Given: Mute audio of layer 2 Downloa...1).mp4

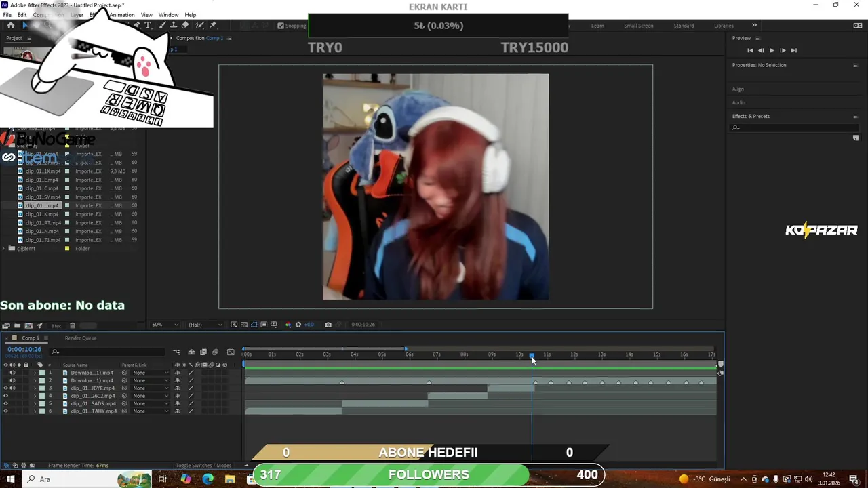Looking at the screenshot, I should pos(12,380).
